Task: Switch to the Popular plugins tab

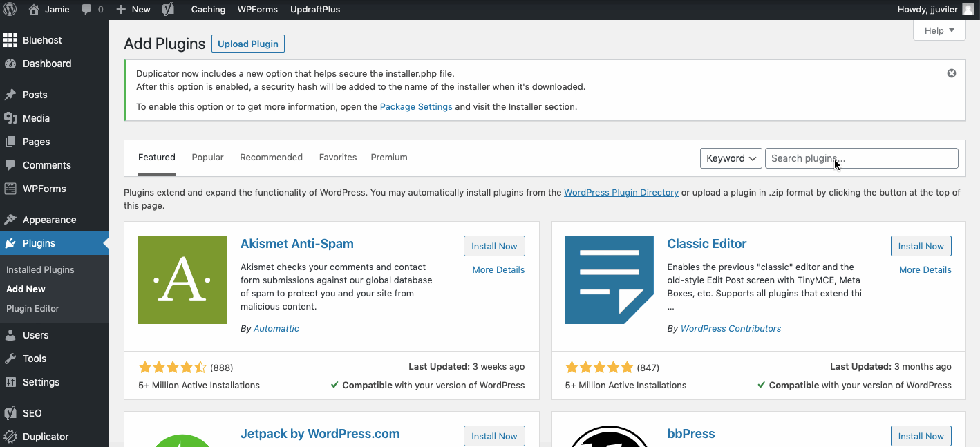Action: pos(207,157)
